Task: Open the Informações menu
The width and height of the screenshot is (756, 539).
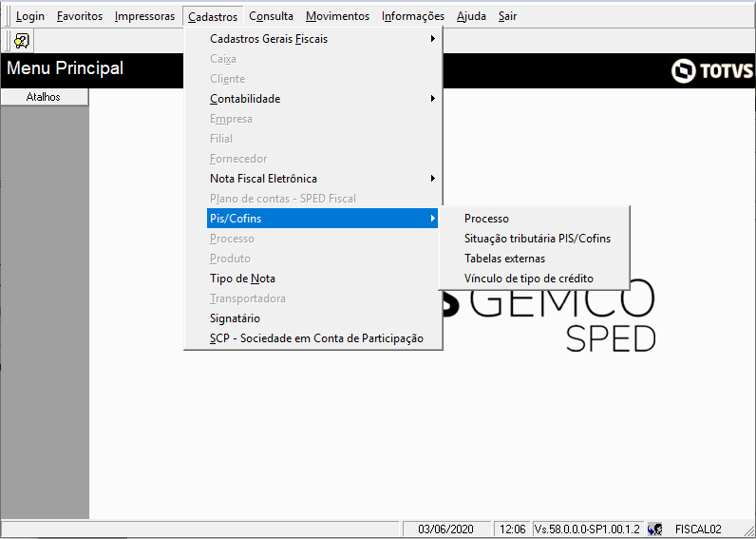Action: coord(413,16)
